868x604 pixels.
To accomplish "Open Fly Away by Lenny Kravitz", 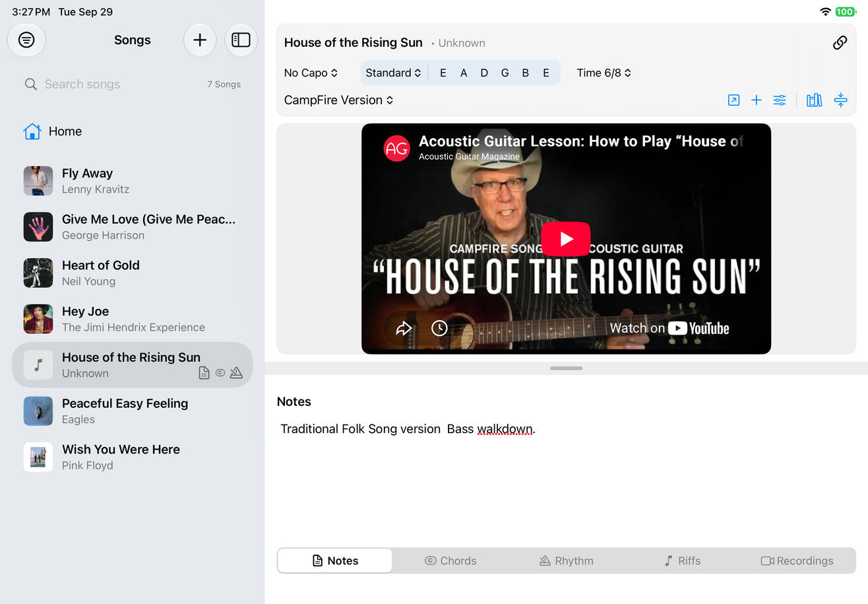I will tap(133, 181).
